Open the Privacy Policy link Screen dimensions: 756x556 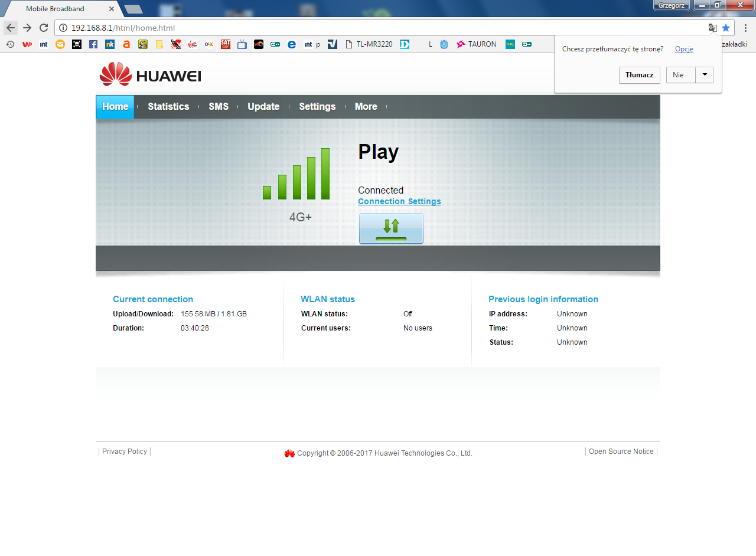(125, 452)
